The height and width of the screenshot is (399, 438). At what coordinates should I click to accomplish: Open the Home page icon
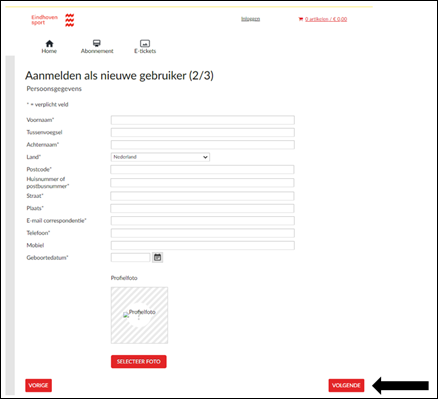49,43
